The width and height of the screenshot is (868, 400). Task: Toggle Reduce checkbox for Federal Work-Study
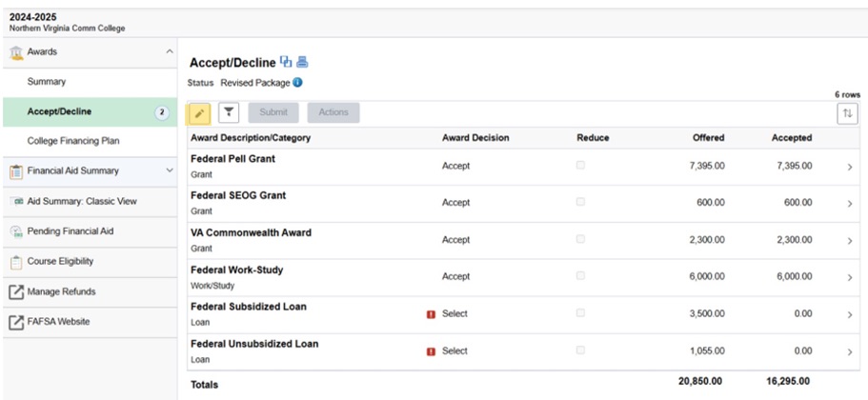point(580,276)
